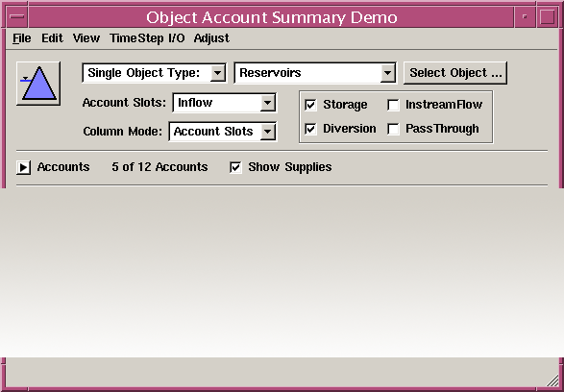Image resolution: width=564 pixels, height=392 pixels.
Task: Open the Single Object Type dropdown
Action: tap(155, 73)
